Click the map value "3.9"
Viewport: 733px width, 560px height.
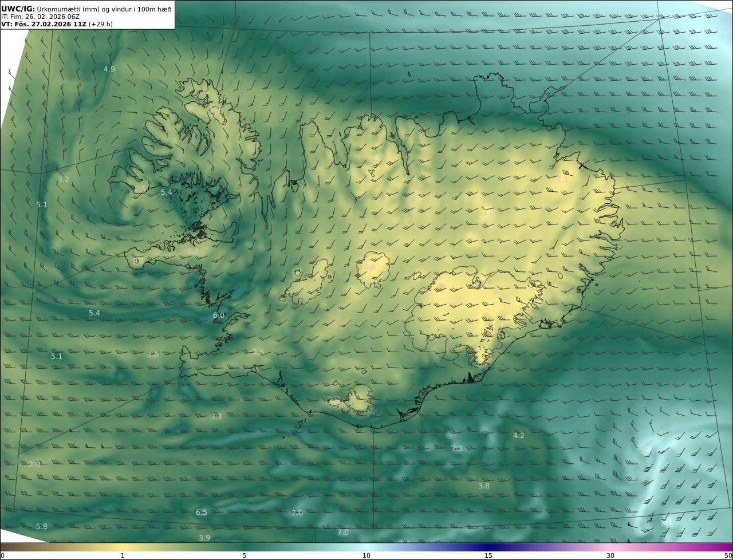pos(204,538)
